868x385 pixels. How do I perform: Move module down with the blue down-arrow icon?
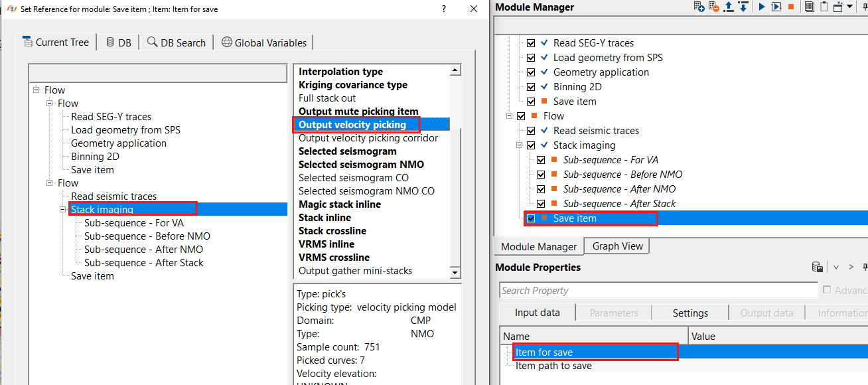(743, 7)
